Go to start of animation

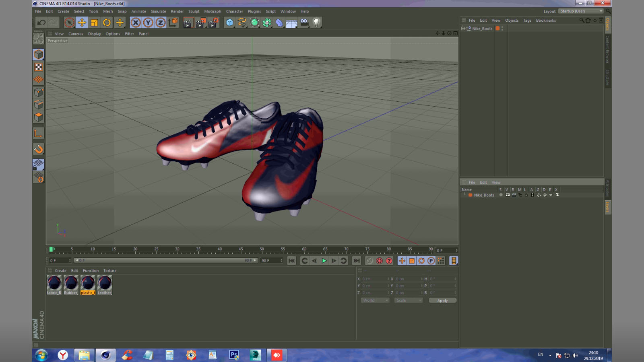tap(292, 261)
